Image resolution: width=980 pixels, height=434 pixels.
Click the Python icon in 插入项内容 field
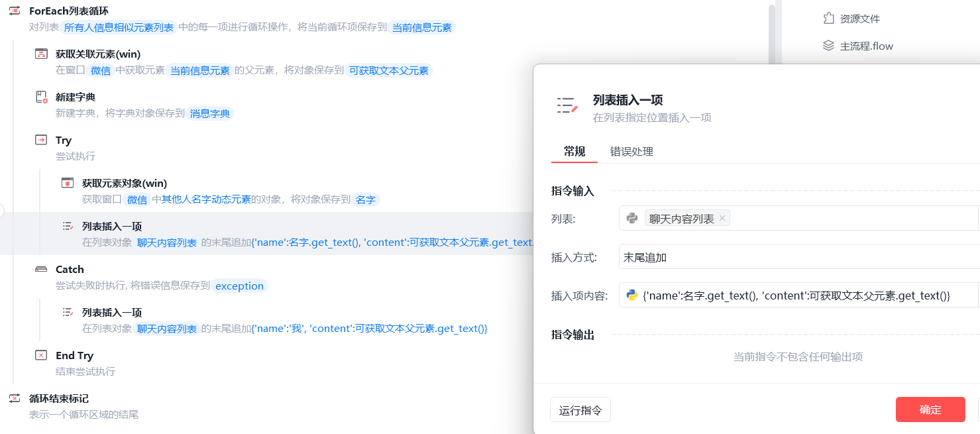632,296
